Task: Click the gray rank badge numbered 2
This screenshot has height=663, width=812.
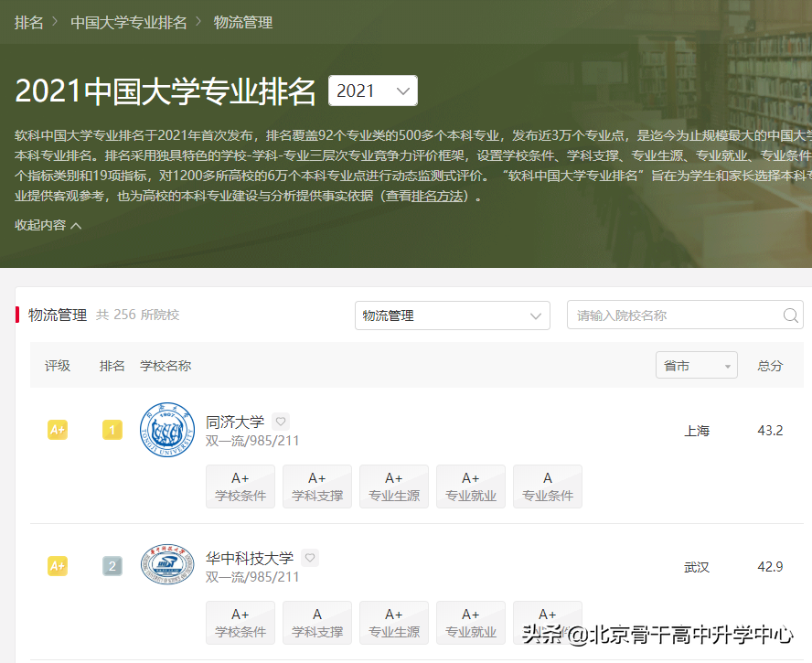Action: tap(112, 566)
